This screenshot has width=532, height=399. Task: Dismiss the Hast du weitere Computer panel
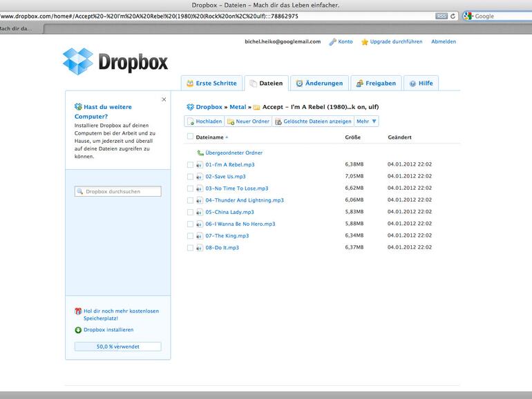(x=164, y=99)
